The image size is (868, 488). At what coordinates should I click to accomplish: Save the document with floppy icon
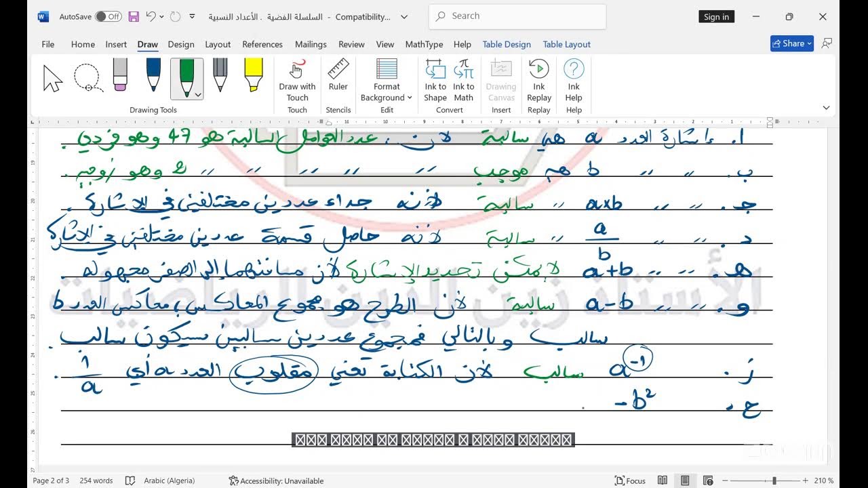coord(134,16)
